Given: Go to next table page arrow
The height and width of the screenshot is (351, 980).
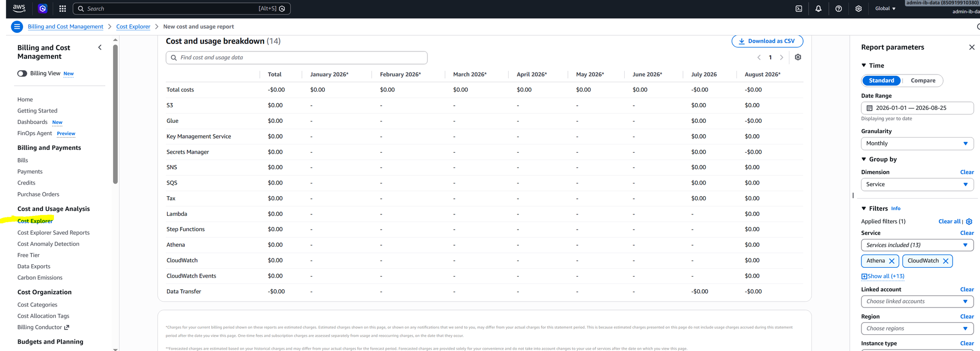Looking at the screenshot, I should 782,57.
